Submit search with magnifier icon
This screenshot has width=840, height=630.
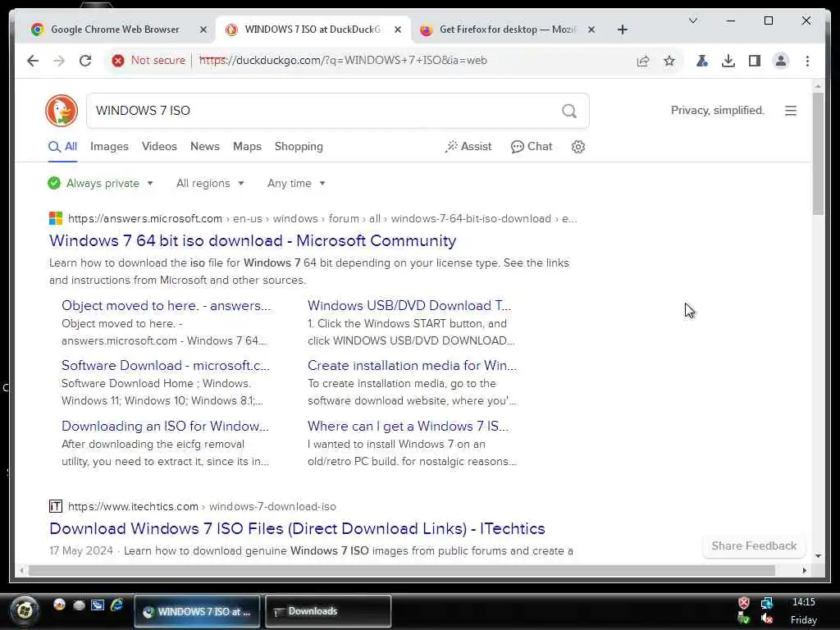[x=569, y=111]
